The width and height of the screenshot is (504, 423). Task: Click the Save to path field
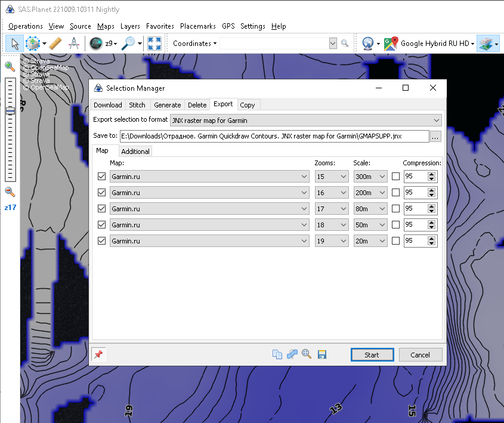(274, 136)
